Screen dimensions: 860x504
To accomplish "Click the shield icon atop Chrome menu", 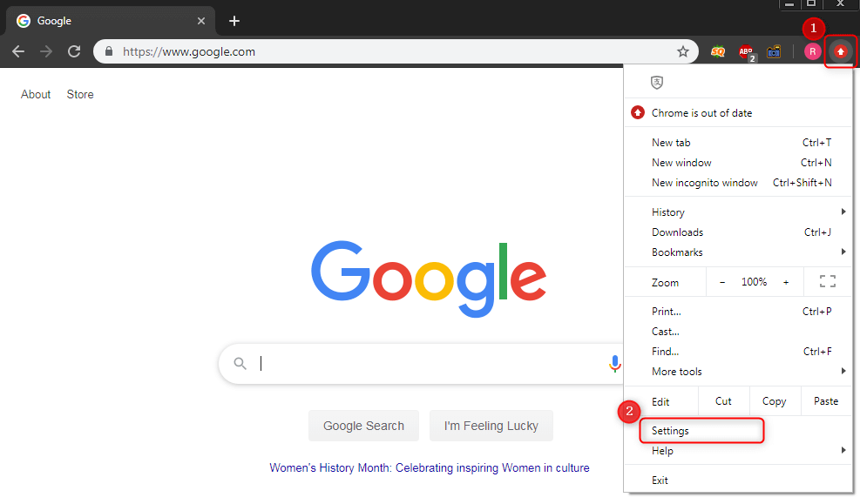I will pos(656,82).
